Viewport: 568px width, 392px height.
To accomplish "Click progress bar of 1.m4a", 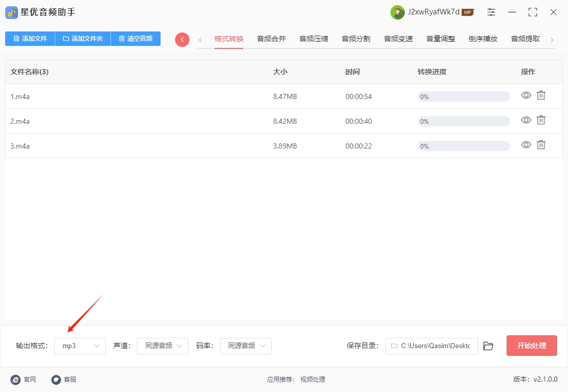I will tap(464, 96).
